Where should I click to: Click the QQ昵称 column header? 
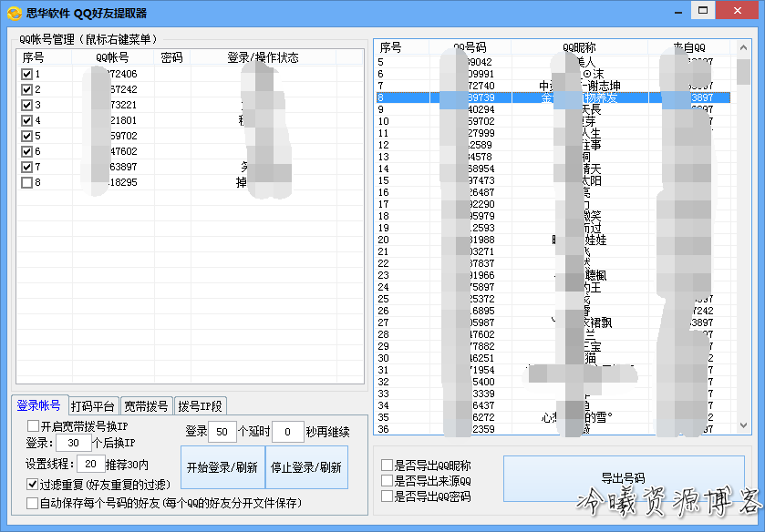point(579,47)
